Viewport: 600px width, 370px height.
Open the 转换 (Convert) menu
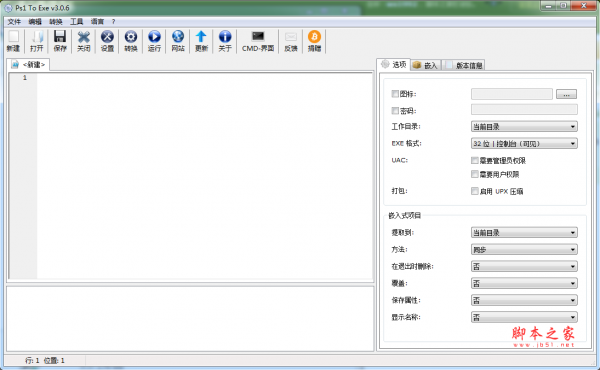[55, 21]
